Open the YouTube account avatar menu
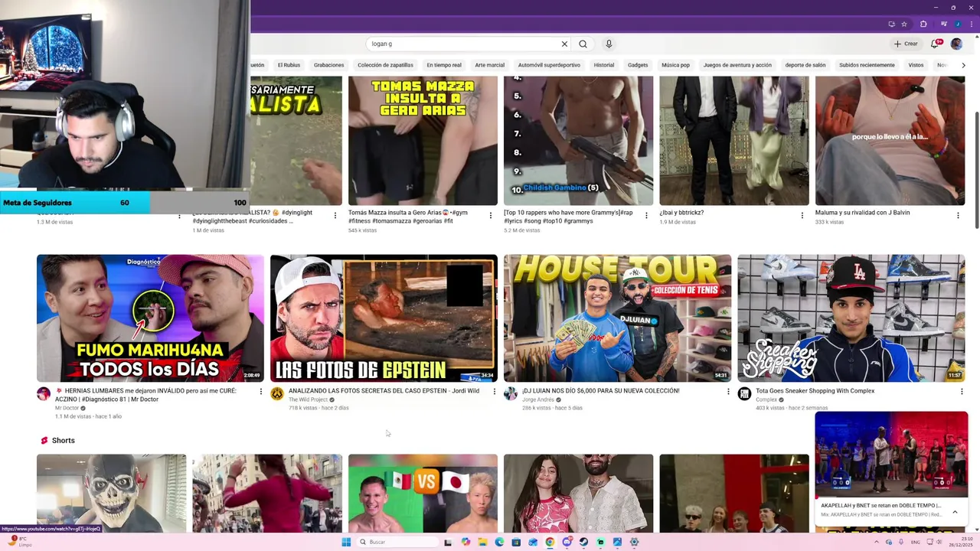Viewport: 980px width, 551px height. tap(956, 44)
